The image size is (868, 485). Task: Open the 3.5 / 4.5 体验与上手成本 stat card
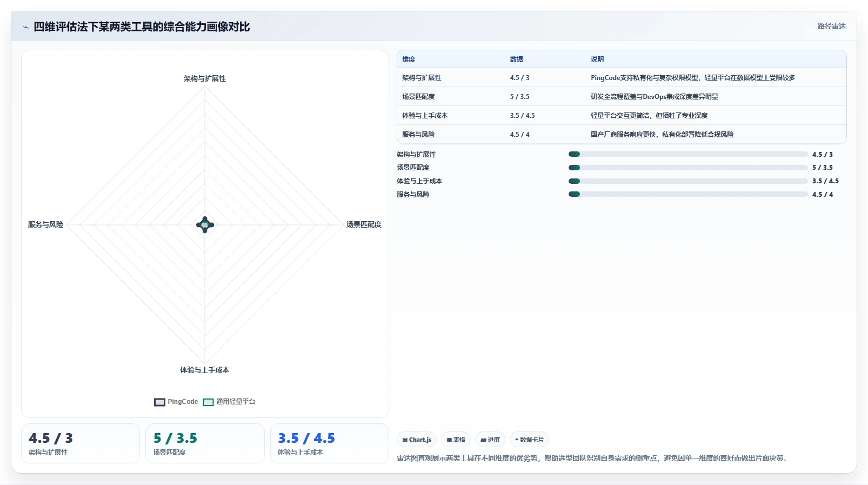click(x=330, y=443)
